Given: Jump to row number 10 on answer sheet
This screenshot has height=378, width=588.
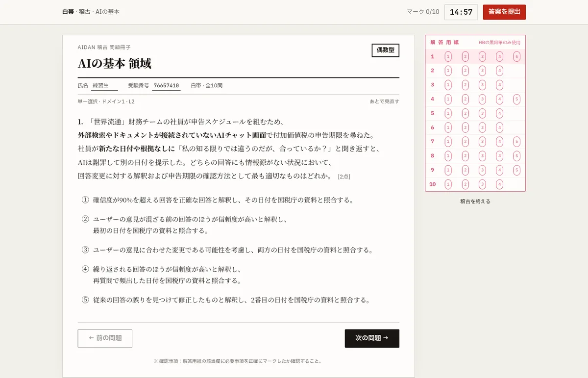Looking at the screenshot, I should 433,184.
